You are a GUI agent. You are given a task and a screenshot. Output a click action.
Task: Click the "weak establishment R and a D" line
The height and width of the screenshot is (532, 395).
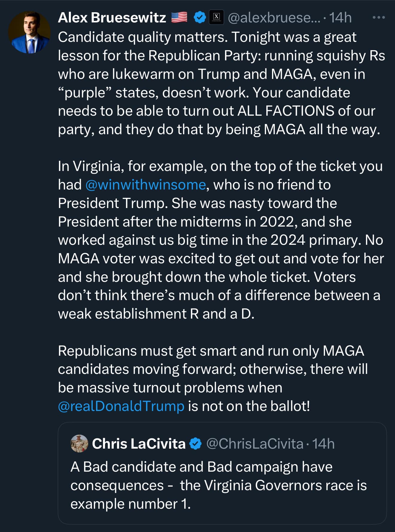tap(156, 314)
